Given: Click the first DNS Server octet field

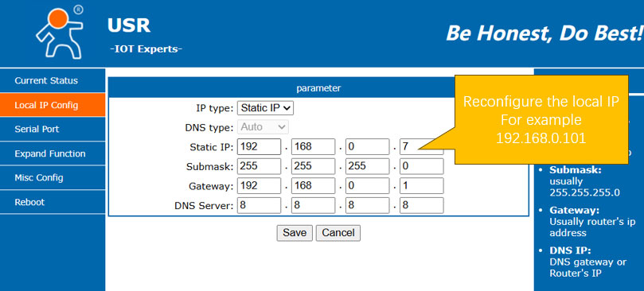Looking at the screenshot, I should tap(260, 206).
